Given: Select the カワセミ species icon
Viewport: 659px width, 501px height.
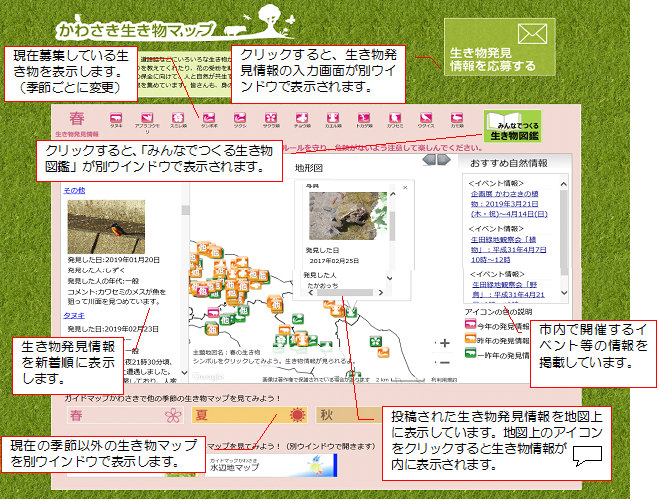Looking at the screenshot, I should tap(394, 117).
